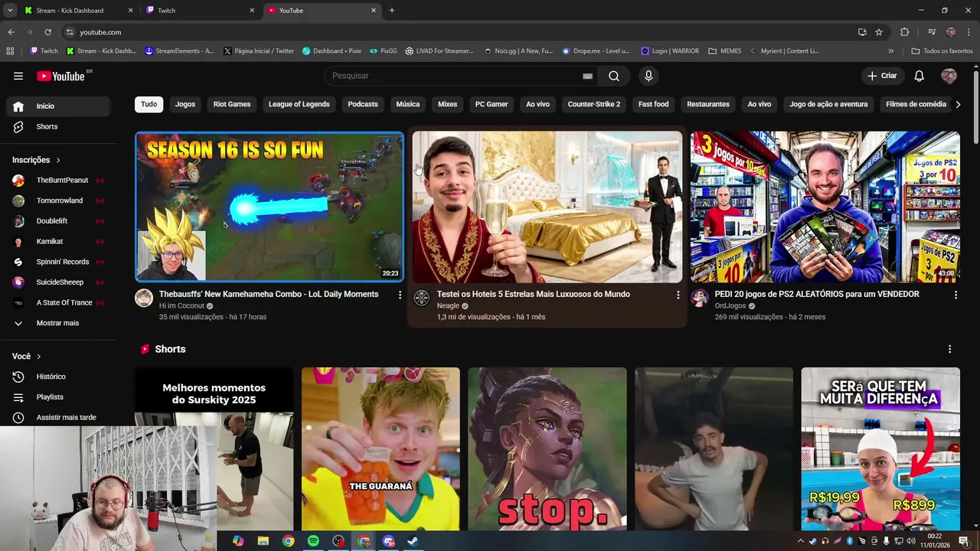This screenshot has width=980, height=551.
Task: Start voice search with the microphone icon
Action: pyautogui.click(x=648, y=76)
